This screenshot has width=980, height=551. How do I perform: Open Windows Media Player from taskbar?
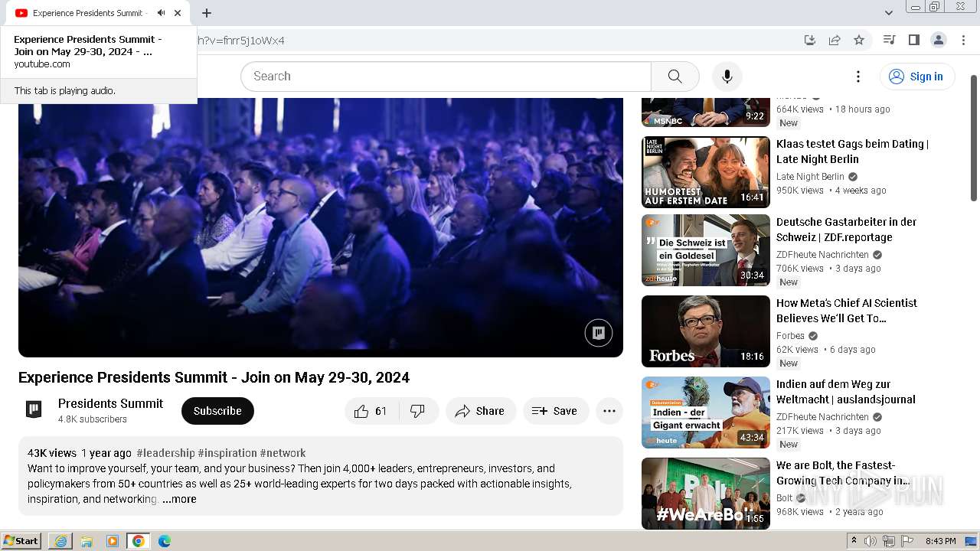(x=113, y=541)
